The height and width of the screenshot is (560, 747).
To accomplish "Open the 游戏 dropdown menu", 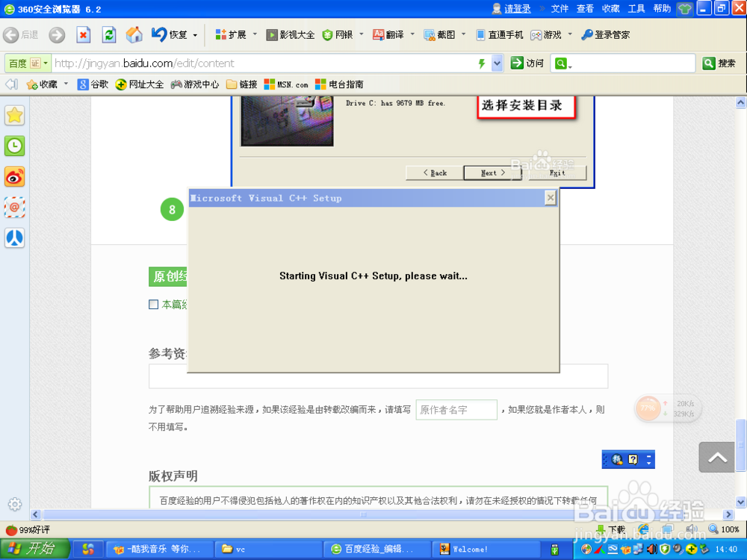I will click(551, 34).
